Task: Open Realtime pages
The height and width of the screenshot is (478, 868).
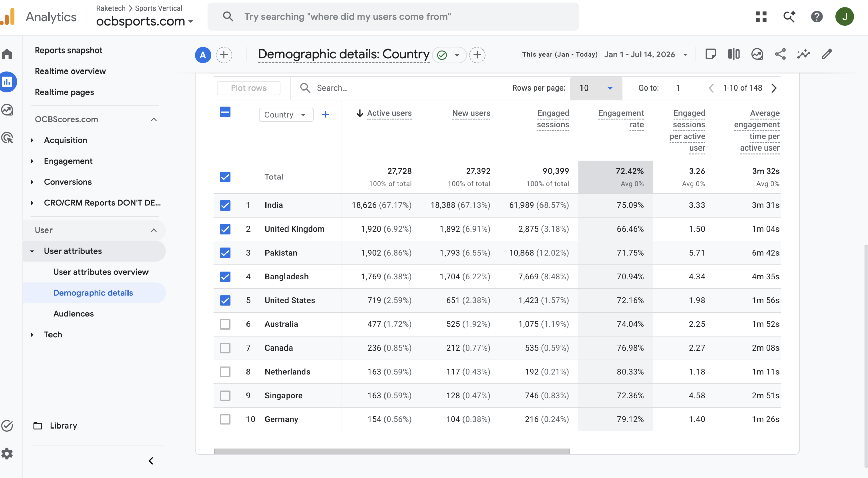Action: coord(64,92)
